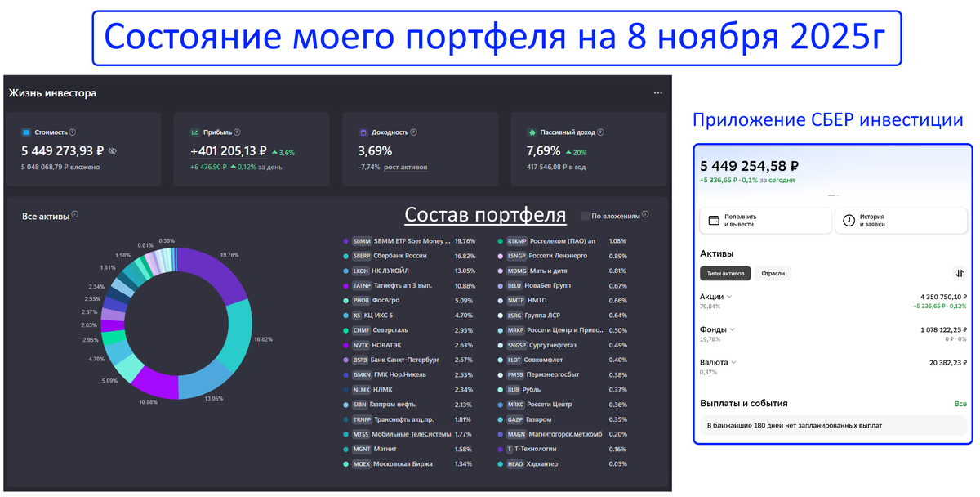Click the Все link in Выплаты и события
980x497 pixels.
960,404
